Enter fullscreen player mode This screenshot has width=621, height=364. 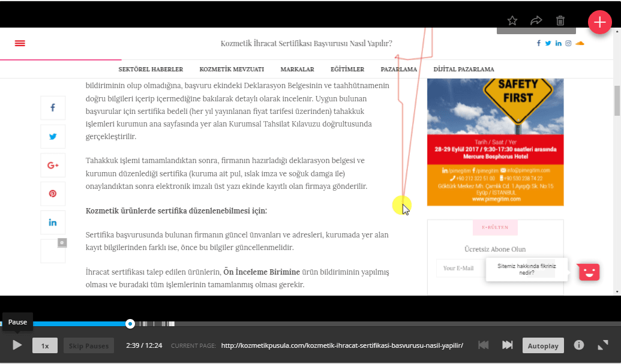pos(603,345)
